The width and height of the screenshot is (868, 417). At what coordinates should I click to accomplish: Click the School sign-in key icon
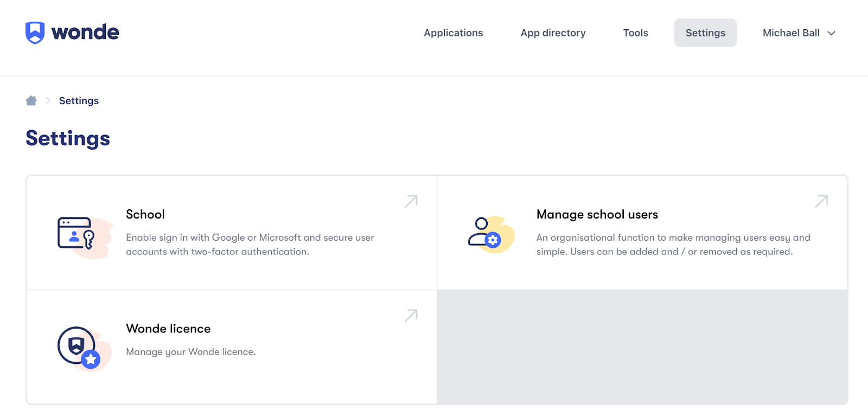point(77,234)
